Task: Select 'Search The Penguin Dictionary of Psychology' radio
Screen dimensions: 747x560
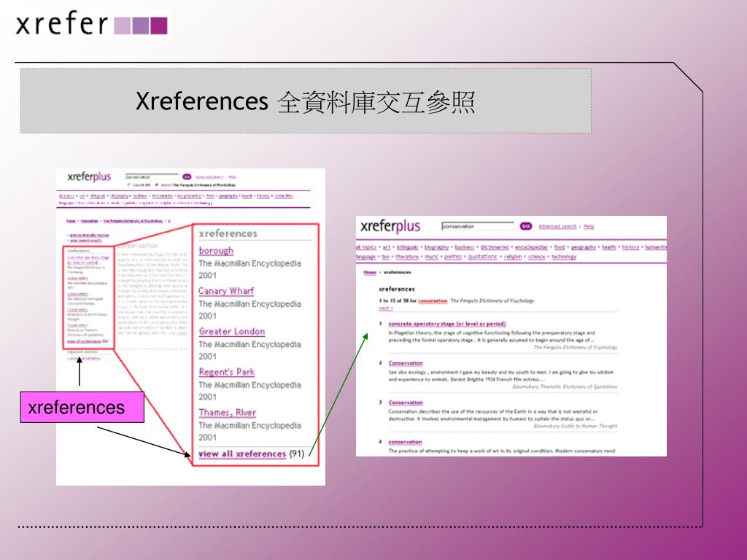Action: click(157, 184)
